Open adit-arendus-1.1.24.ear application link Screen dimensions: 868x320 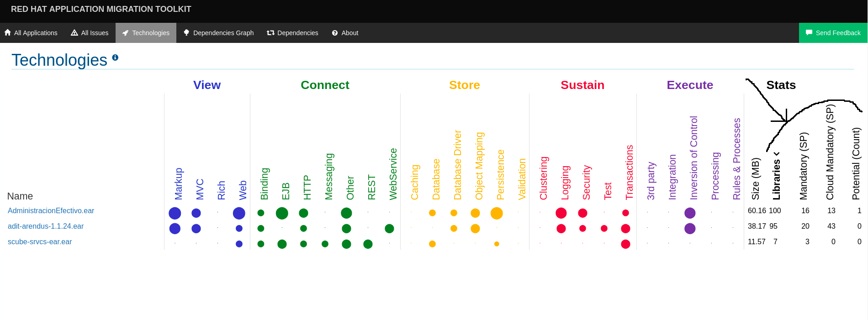point(46,226)
